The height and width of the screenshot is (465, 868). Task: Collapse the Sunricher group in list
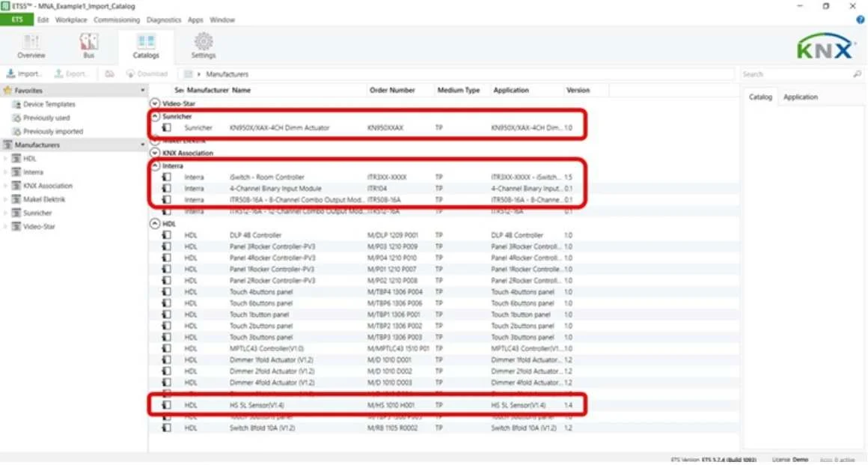point(155,116)
